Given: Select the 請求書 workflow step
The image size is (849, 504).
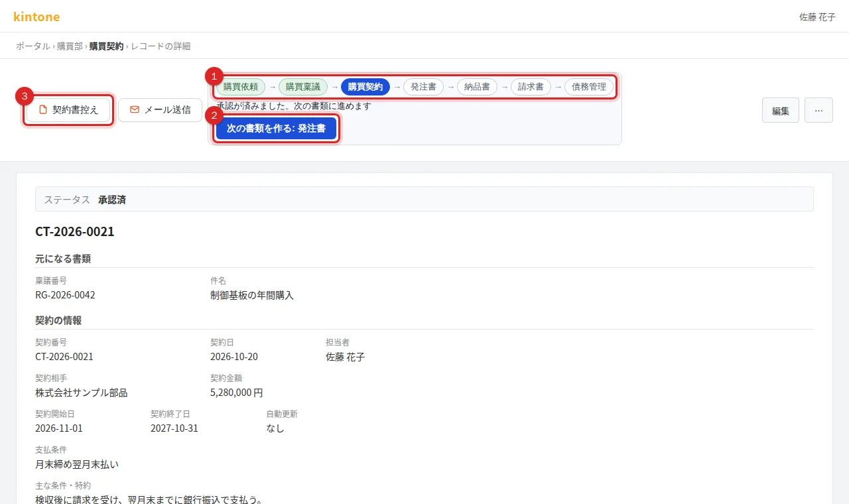Looking at the screenshot, I should click(531, 87).
